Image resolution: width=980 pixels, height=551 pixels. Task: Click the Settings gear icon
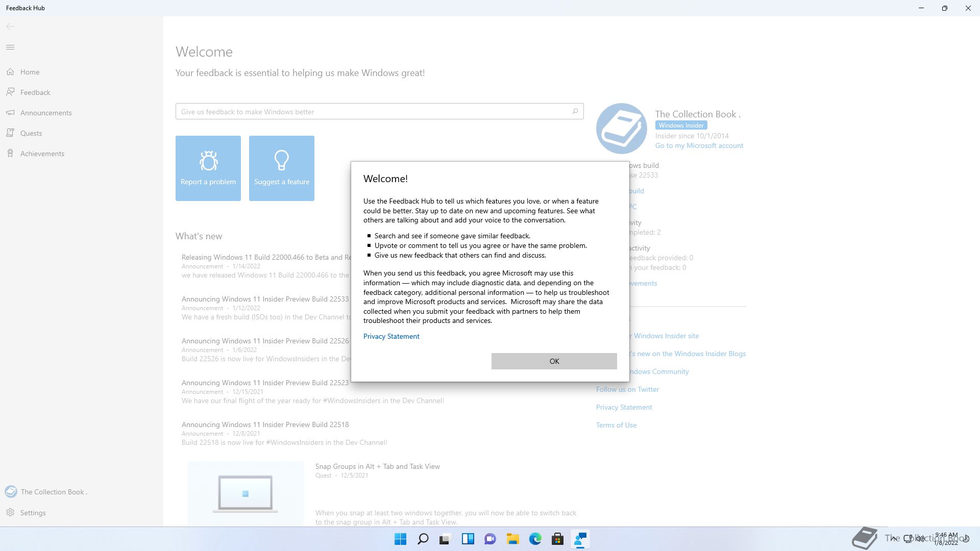[x=10, y=513]
